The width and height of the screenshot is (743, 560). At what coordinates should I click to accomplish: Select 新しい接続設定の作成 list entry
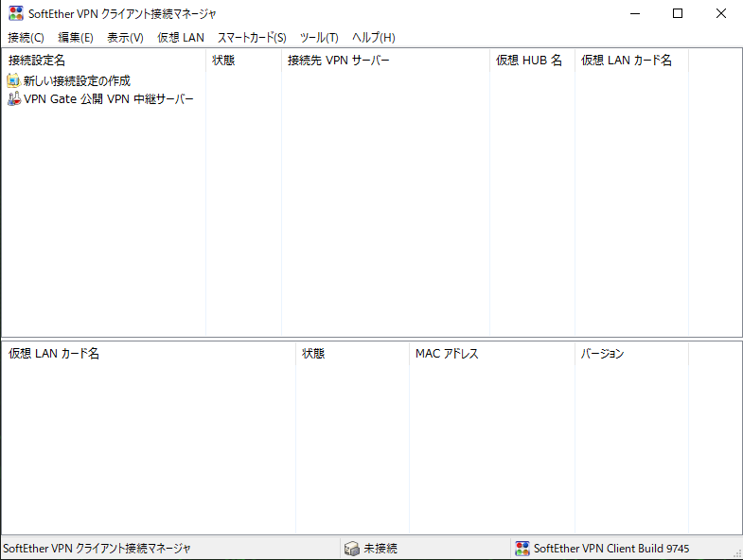(77, 81)
